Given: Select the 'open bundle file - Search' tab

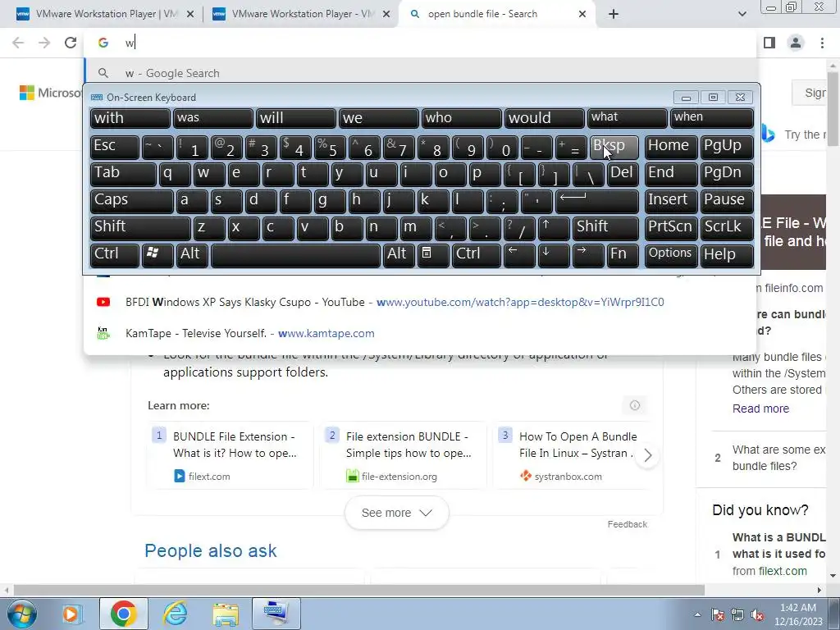Looking at the screenshot, I should point(498,14).
